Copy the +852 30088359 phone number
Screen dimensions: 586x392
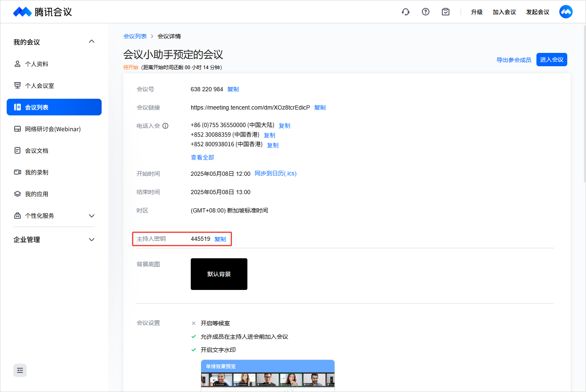(269, 135)
